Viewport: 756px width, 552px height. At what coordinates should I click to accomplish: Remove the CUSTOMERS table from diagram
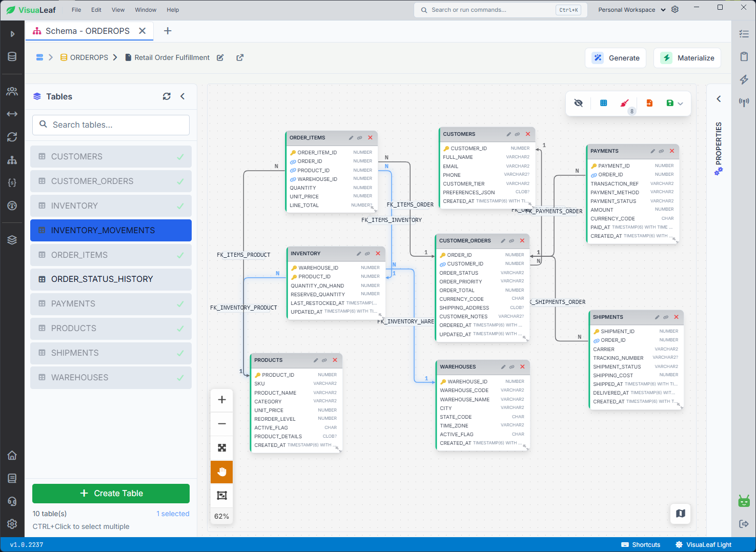pyautogui.click(x=528, y=134)
